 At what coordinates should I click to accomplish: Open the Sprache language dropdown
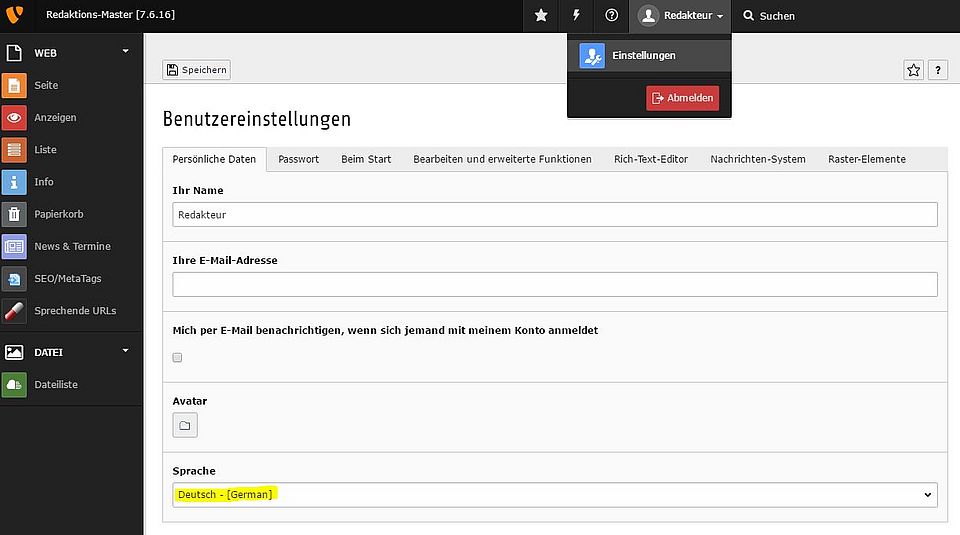click(x=554, y=495)
